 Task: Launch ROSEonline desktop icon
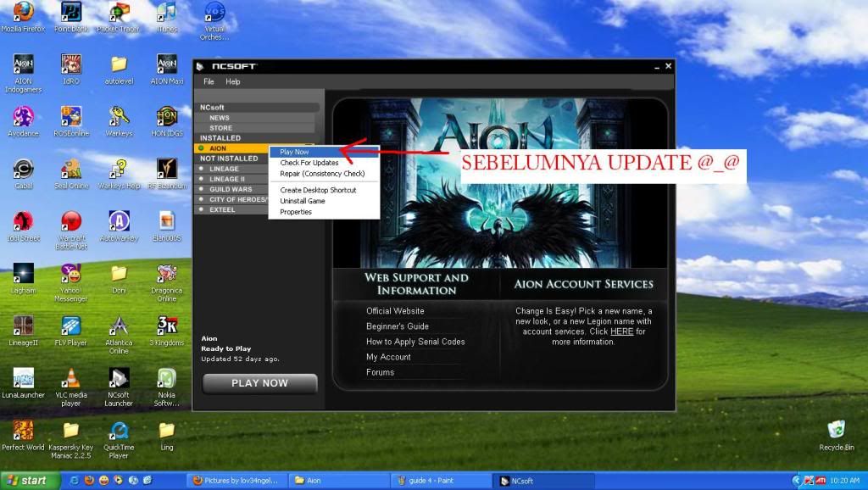pyautogui.click(x=71, y=120)
